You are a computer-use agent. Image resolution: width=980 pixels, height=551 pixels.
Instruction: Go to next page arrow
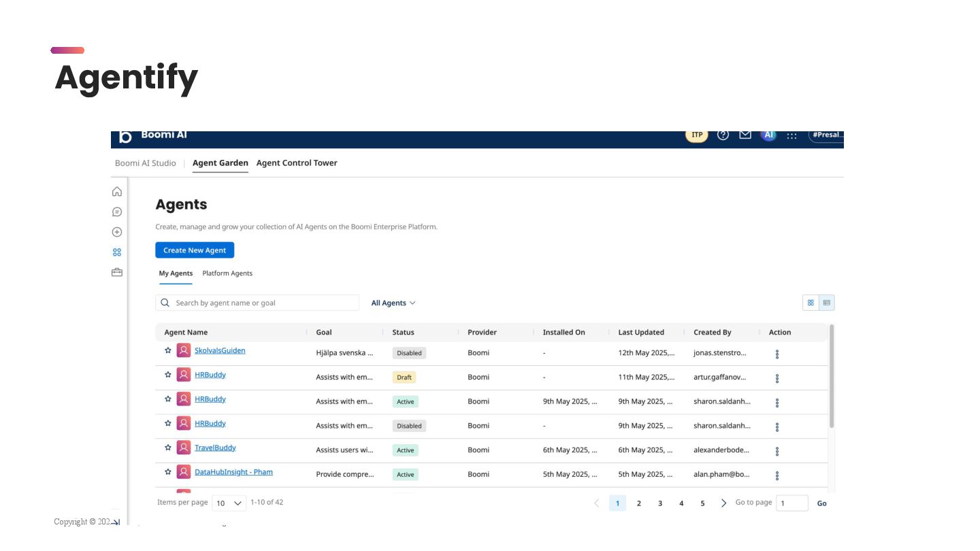click(x=723, y=503)
